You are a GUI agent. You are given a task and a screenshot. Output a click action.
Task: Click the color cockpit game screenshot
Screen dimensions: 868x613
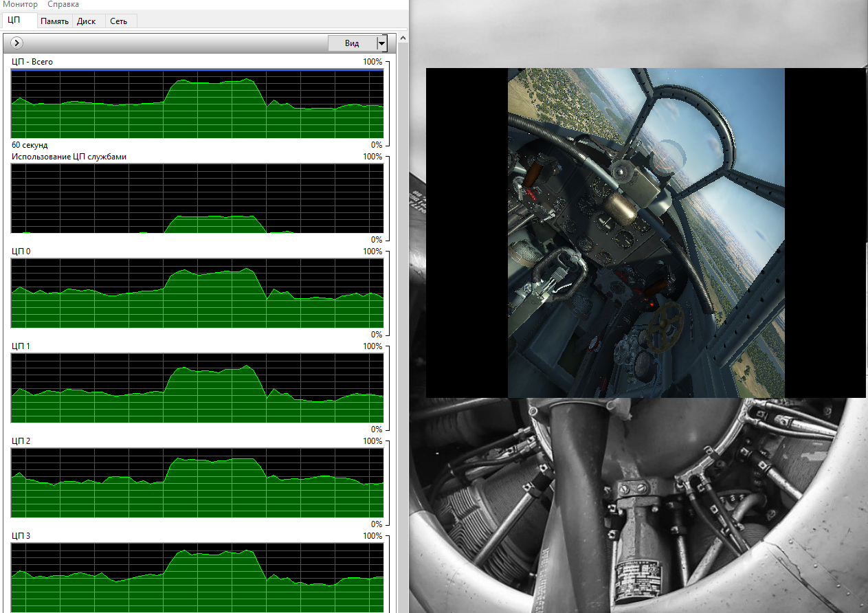click(x=646, y=232)
